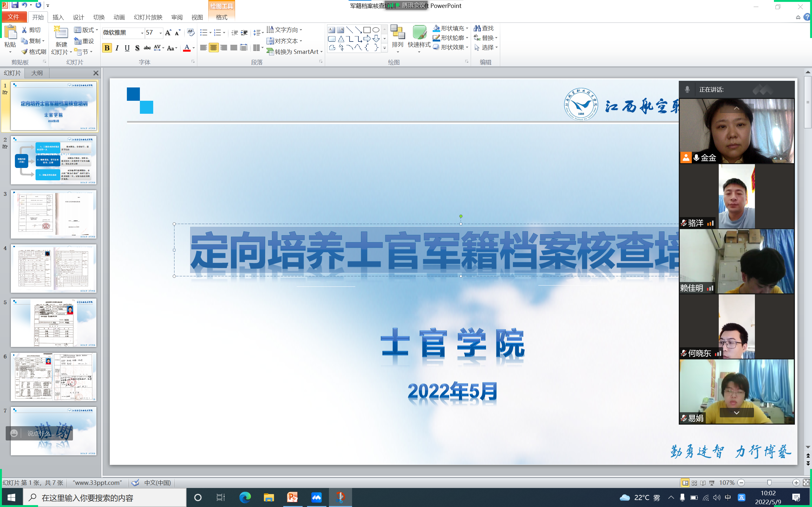Click Convert to SmartArt button
This screenshot has width=812, height=507.
point(294,52)
